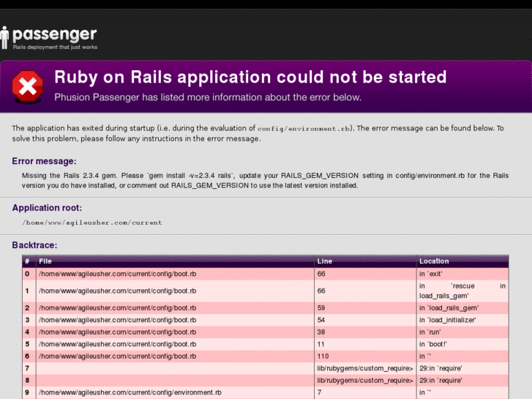Select backtrace row 0 file path
Image resolution: width=532 pixels, height=399 pixels.
coord(117,274)
